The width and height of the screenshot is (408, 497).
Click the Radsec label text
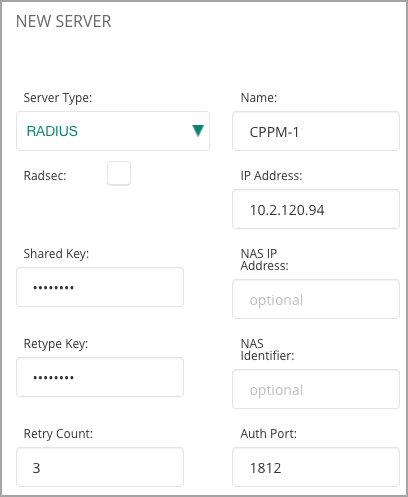click(x=45, y=176)
